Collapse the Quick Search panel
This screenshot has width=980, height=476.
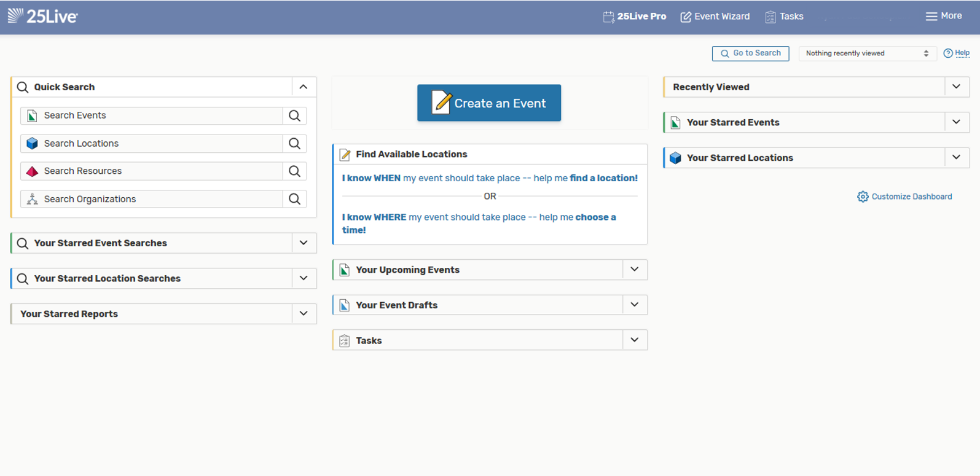point(304,87)
